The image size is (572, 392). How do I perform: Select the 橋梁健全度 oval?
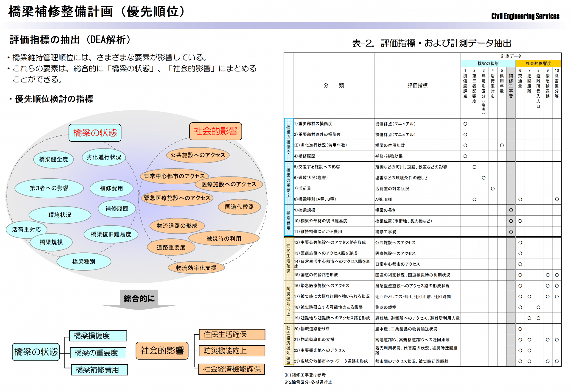click(54, 159)
